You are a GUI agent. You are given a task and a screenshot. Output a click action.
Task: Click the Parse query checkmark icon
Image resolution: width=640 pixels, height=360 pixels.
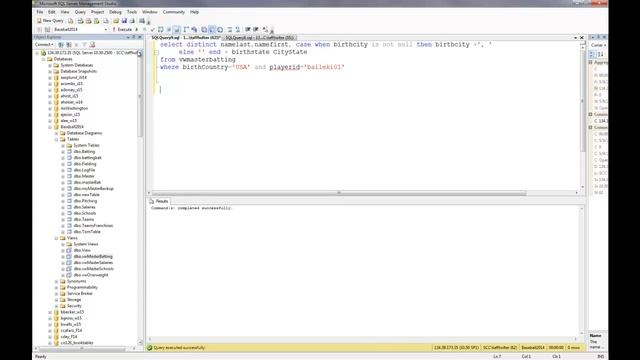click(x=153, y=29)
